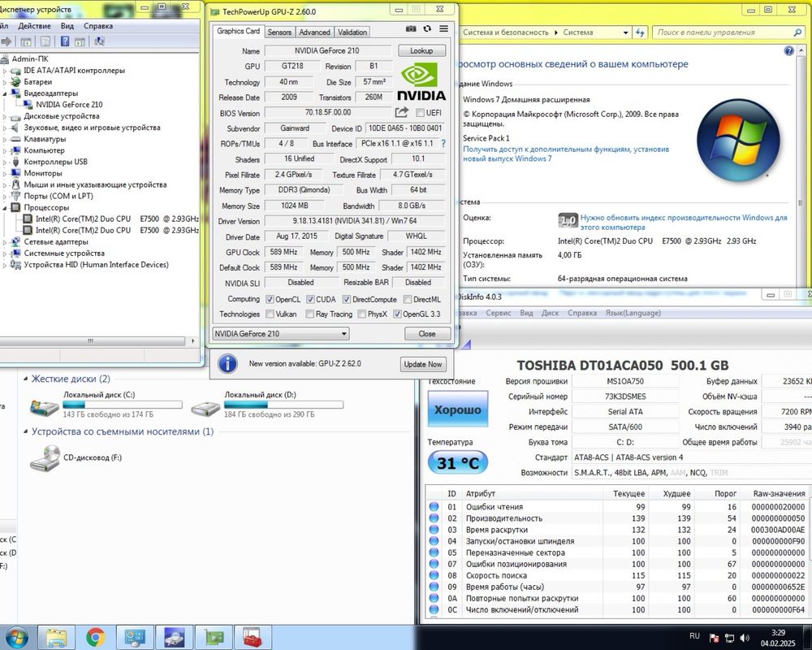Image resolution: width=812 pixels, height=650 pixels.
Task: Switch to the Validation tab in GPU-Z
Action: (352, 32)
